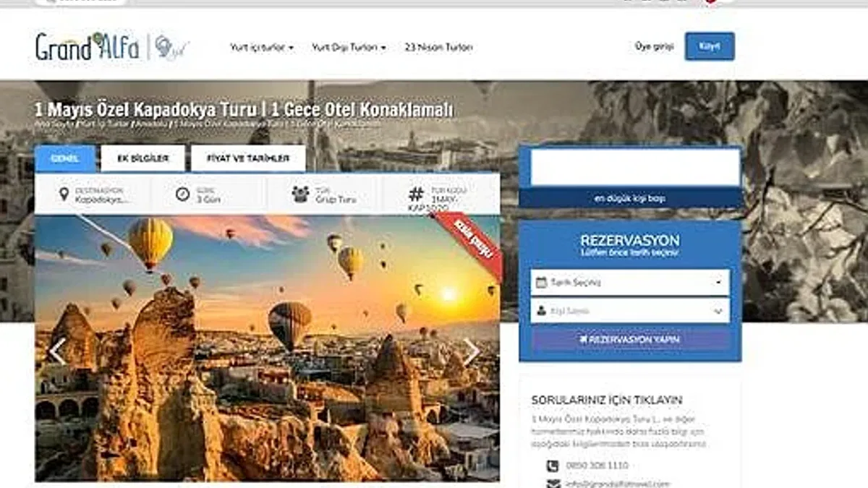Open the Kişi Sayısı dropdown

pyautogui.click(x=629, y=311)
